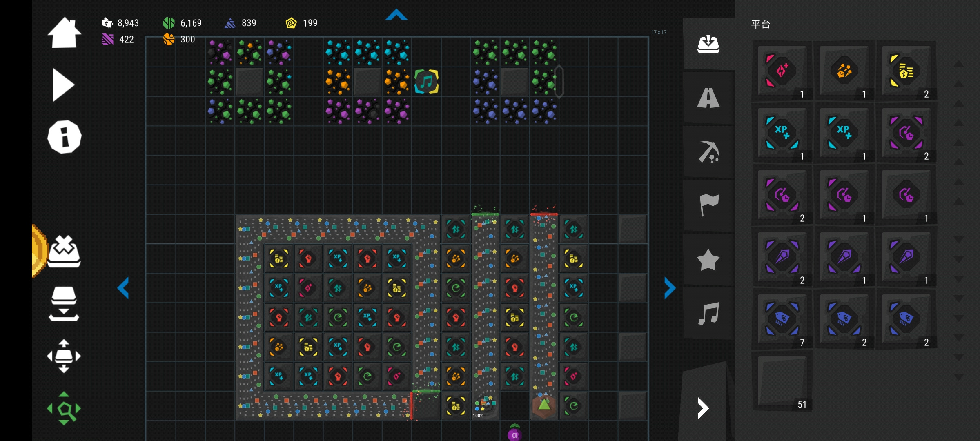The height and width of the screenshot is (441, 980).
Task: Expand the map with the top up chevron
Action: [396, 15]
